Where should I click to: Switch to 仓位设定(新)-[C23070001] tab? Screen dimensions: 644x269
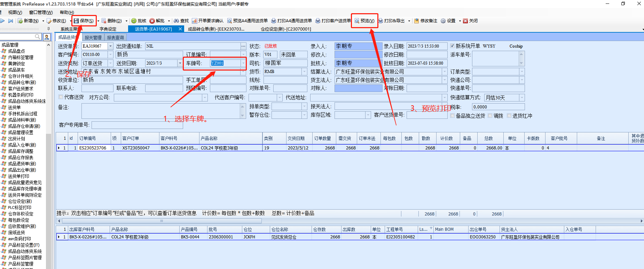point(286,29)
